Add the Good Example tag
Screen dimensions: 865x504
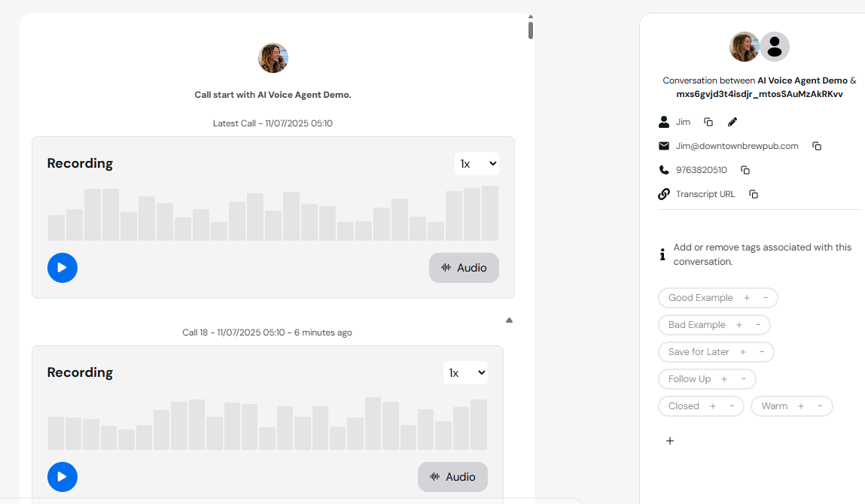[747, 298]
